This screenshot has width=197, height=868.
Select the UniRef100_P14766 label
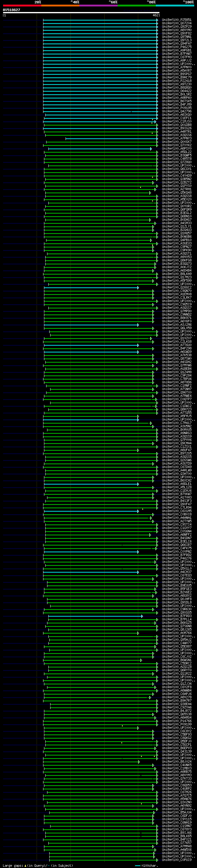coord(176,721)
